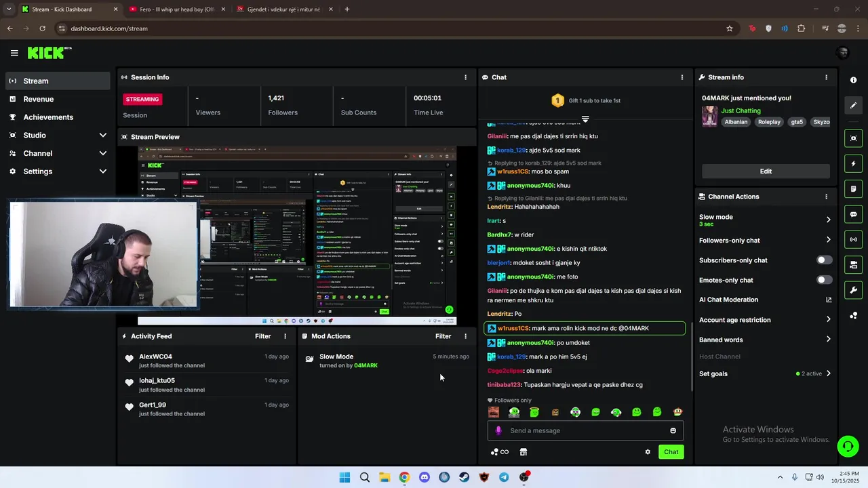Open the Stream info three-dot menu
The width and height of the screenshot is (868, 488).
coord(826,77)
